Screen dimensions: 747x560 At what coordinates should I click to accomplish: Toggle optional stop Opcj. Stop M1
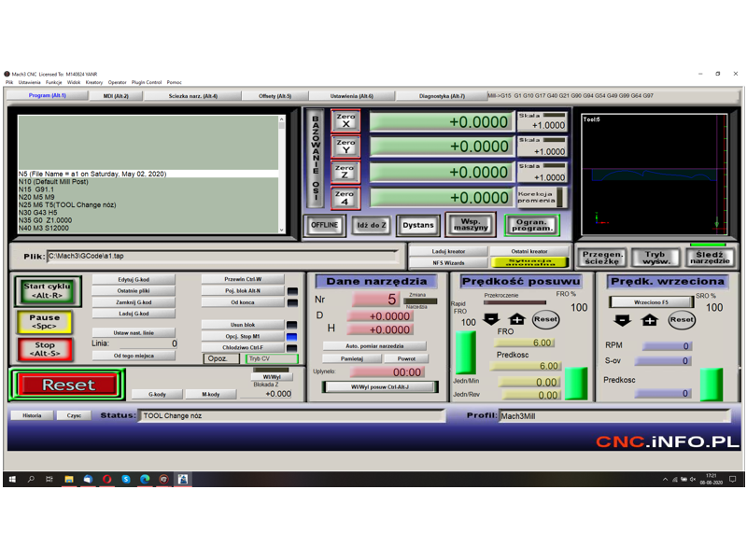click(243, 335)
